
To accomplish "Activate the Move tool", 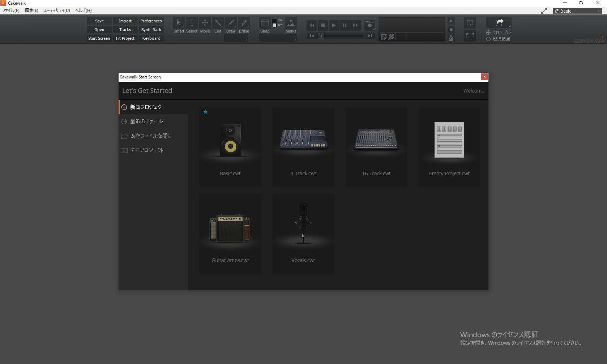I will (x=205, y=23).
